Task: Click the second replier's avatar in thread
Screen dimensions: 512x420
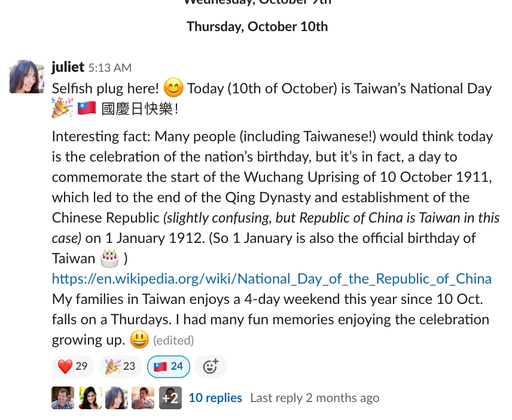Action: tap(90, 398)
